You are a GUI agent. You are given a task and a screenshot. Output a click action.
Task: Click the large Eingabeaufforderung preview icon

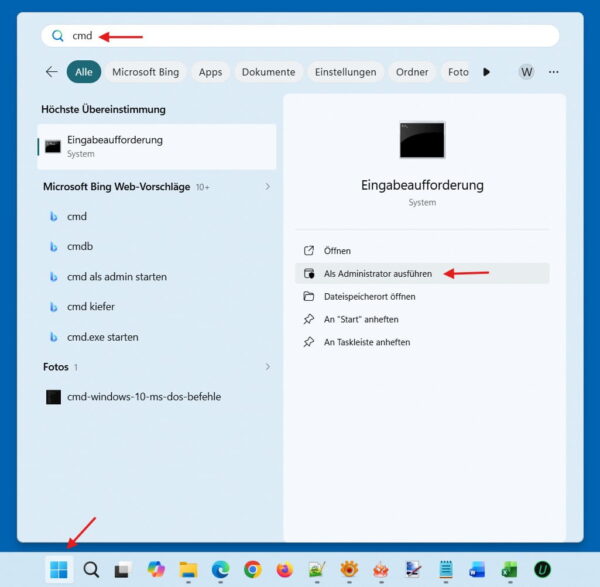pos(422,140)
